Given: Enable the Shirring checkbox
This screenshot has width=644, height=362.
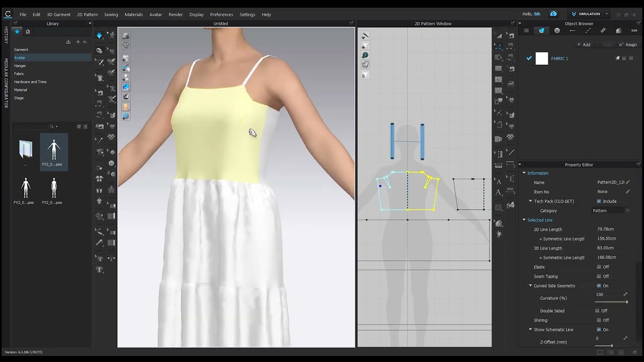Looking at the screenshot, I should tap(599, 320).
